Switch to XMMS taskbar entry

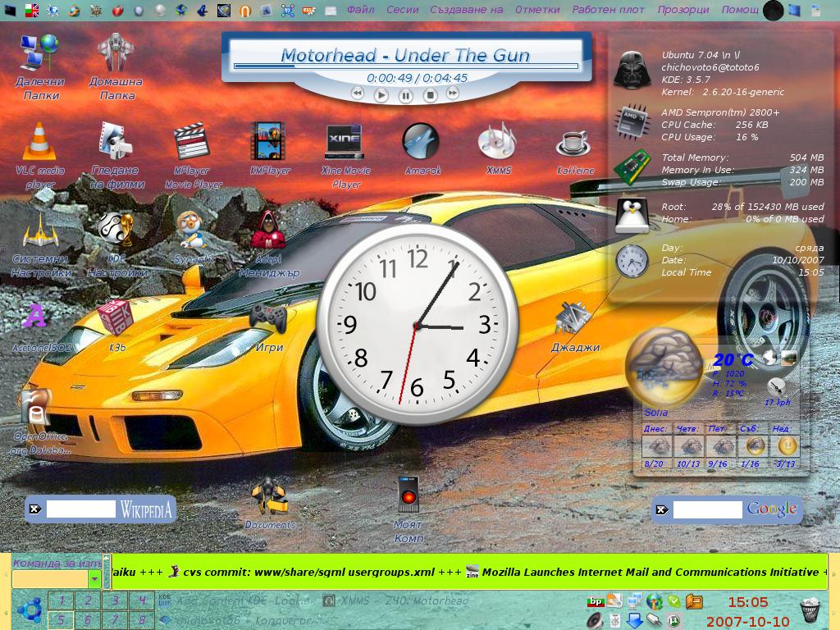coord(396,601)
